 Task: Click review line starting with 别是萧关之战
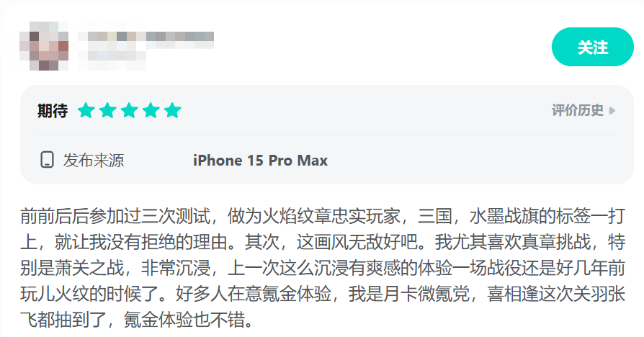pos(323,268)
